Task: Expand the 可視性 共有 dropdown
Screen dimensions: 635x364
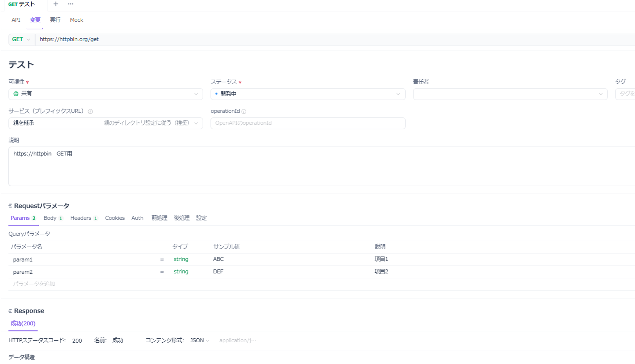Action: coord(105,94)
